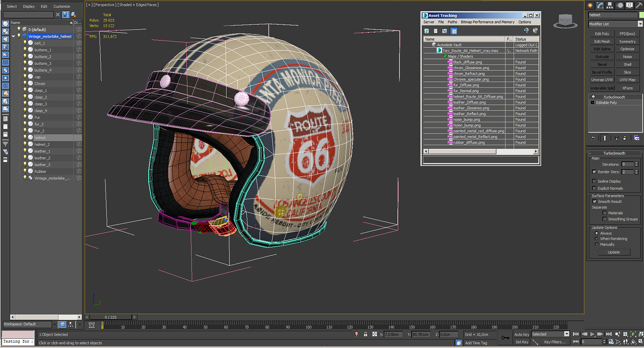Toggle visibility lightbulb for belt_1
The width and height of the screenshot is (644, 348).
[x=25, y=43]
